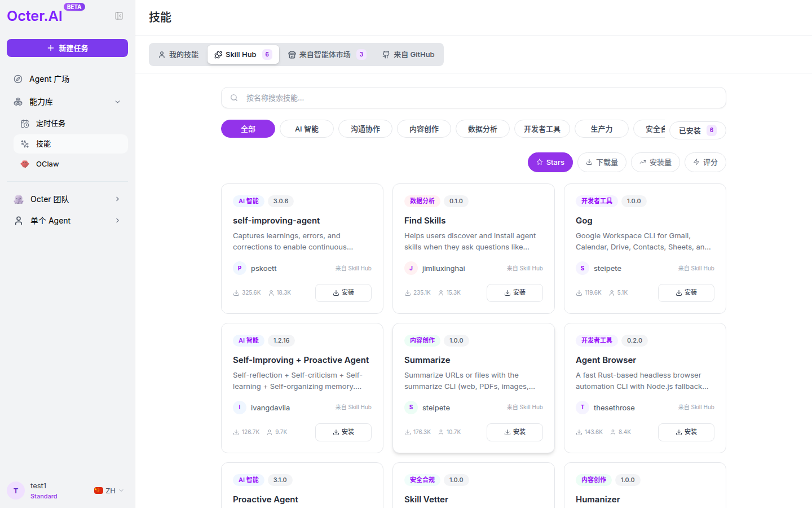The image size is (812, 508).
Task: Open 定时任务 in the sidebar
Action: (70, 124)
